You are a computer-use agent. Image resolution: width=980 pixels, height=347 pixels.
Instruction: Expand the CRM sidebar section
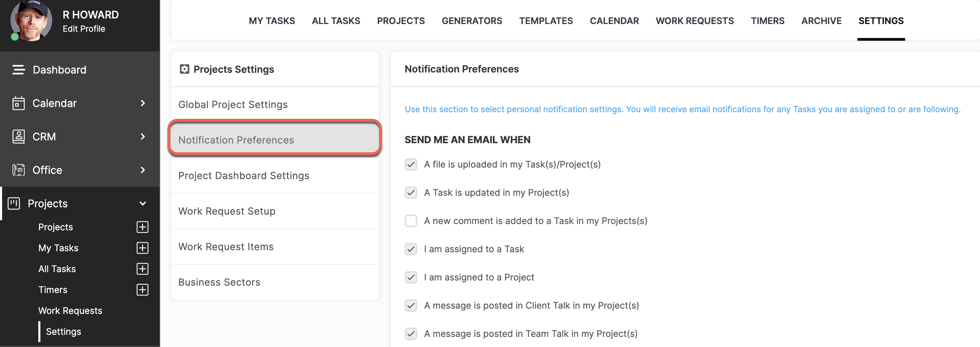[143, 137]
